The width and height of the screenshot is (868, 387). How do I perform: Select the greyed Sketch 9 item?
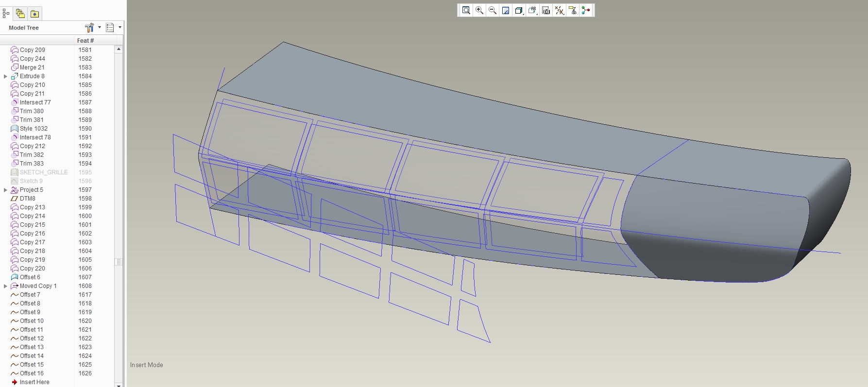tap(31, 181)
